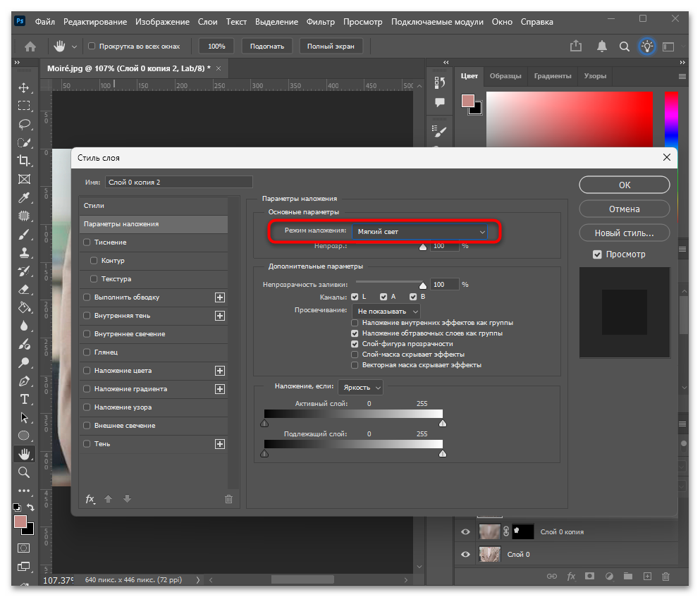Confirm dialog with OK button
700x597 pixels.
pos(624,185)
